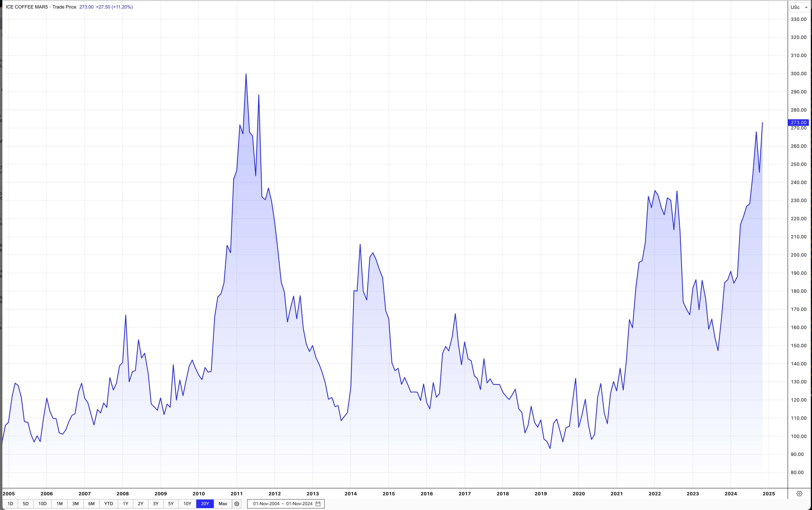The width and height of the screenshot is (812, 510).
Task: Select the 3M time range
Action: [75, 504]
